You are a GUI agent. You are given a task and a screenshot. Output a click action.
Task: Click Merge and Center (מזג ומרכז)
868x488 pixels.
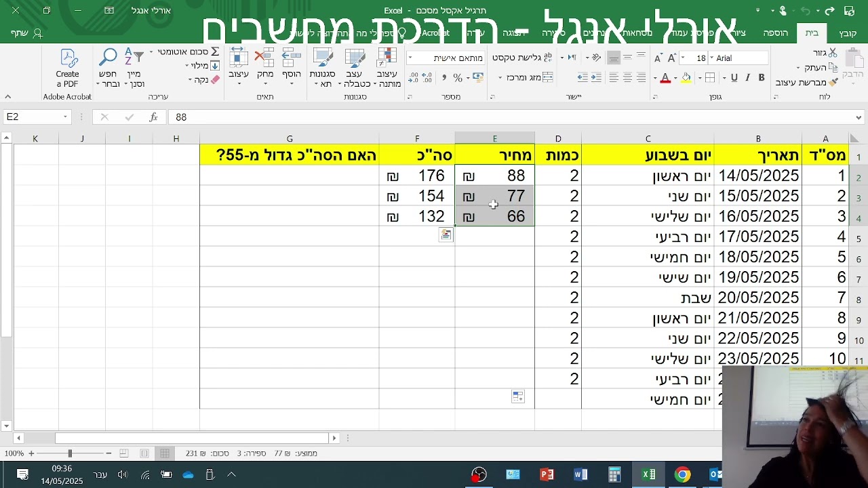click(x=530, y=77)
